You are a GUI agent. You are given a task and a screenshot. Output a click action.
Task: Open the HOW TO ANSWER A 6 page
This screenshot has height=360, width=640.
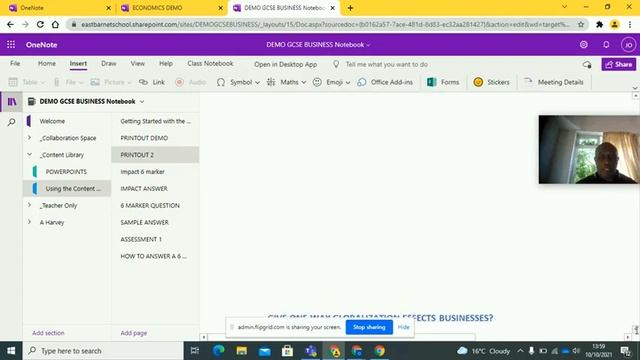153,256
